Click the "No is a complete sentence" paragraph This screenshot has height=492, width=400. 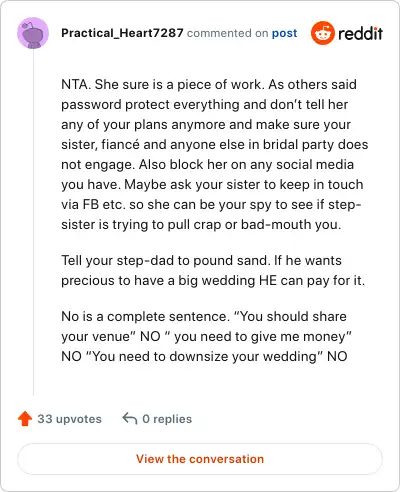click(x=206, y=336)
